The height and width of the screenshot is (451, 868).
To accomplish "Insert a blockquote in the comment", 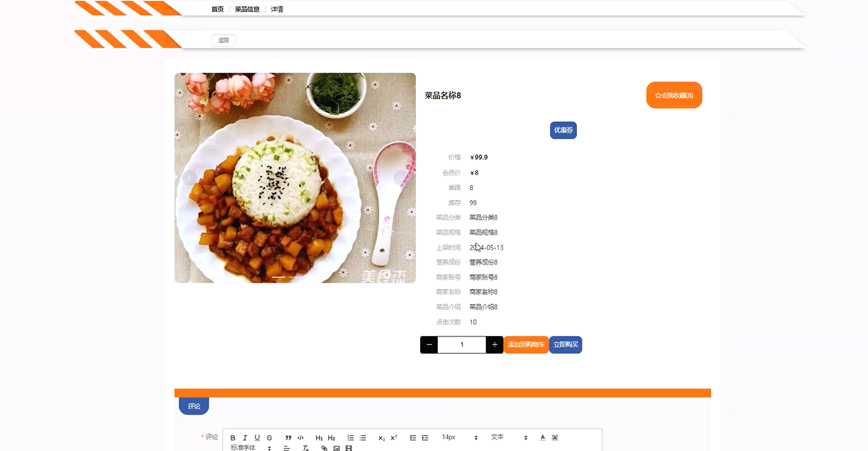I will click(x=288, y=438).
